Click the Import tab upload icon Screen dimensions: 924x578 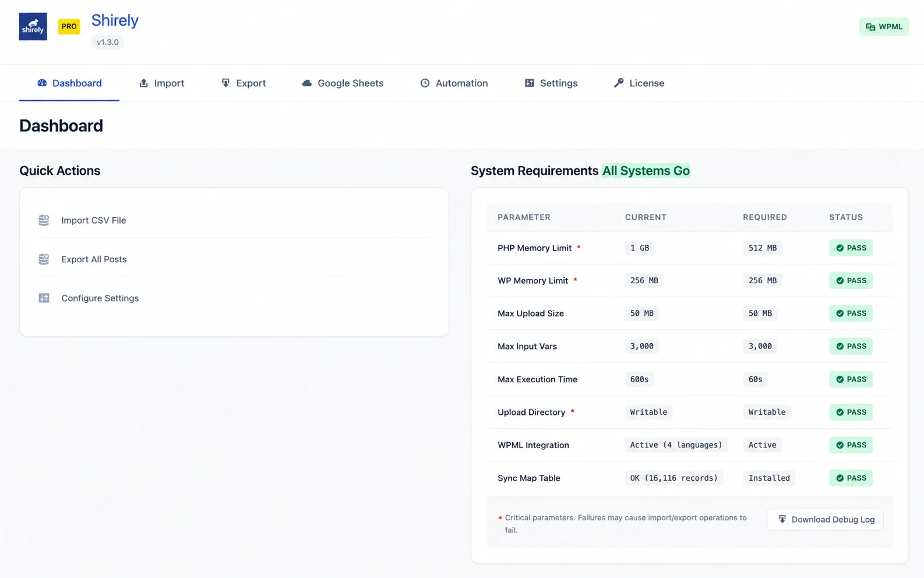[144, 83]
